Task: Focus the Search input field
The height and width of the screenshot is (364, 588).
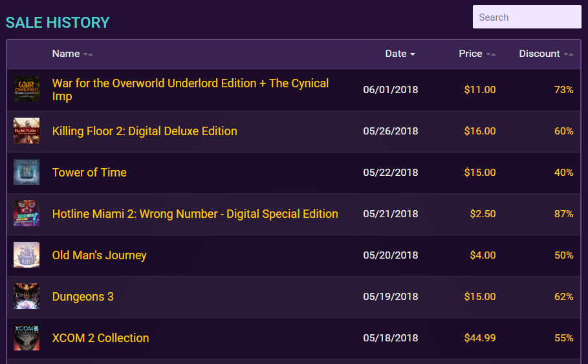Action: [x=527, y=17]
